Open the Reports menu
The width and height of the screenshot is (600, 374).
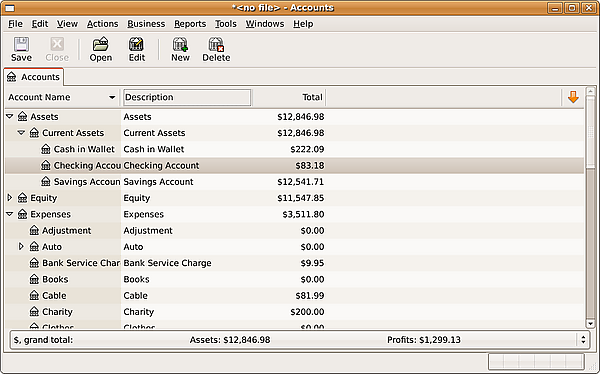point(190,24)
